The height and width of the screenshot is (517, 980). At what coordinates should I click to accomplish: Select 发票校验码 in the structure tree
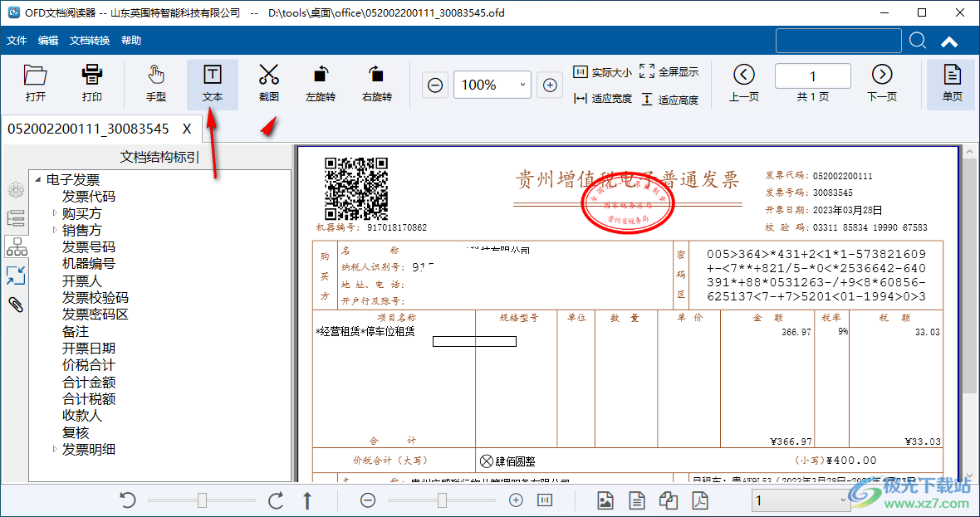[x=96, y=298]
